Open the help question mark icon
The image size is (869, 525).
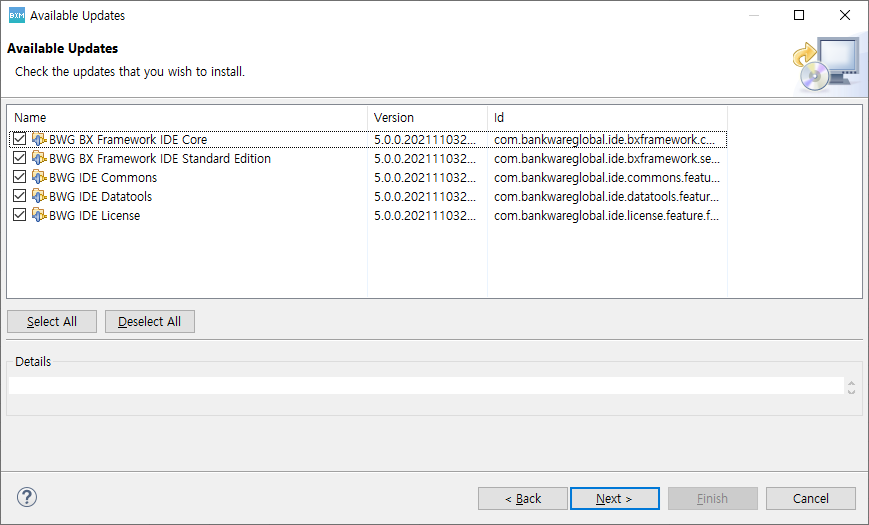[27, 497]
